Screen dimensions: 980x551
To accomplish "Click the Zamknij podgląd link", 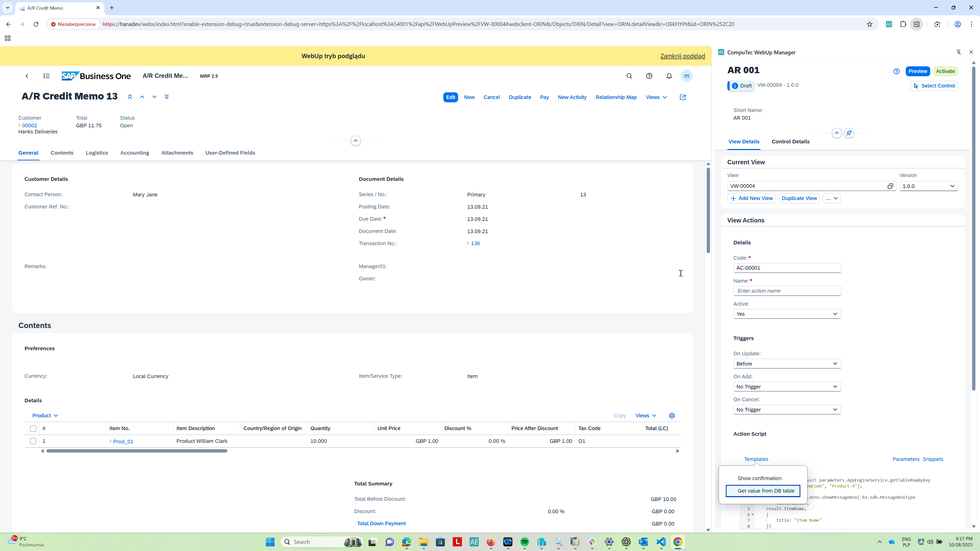I will [682, 56].
